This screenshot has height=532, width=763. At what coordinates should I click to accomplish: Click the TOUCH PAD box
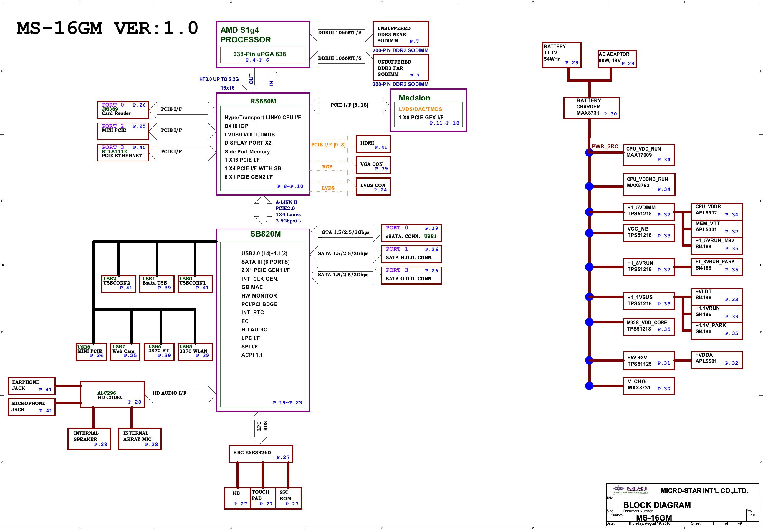click(x=263, y=498)
